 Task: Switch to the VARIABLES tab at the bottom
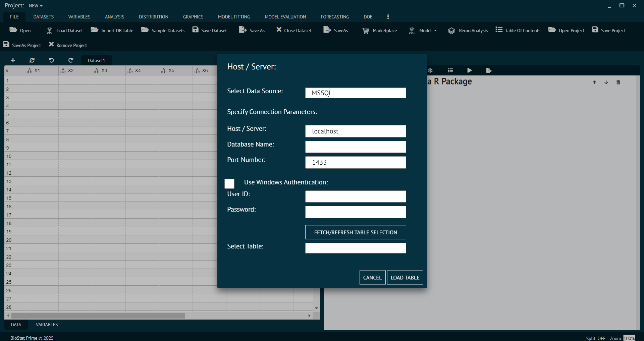(47, 325)
